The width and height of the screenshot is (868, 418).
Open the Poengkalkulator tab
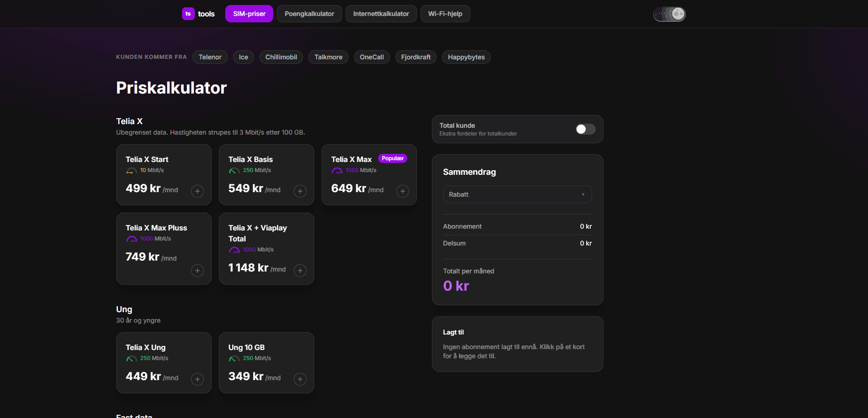click(309, 14)
